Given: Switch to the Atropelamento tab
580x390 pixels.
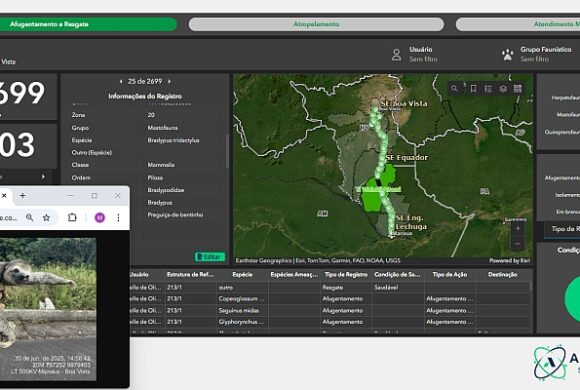Looking at the screenshot, I should tap(316, 24).
